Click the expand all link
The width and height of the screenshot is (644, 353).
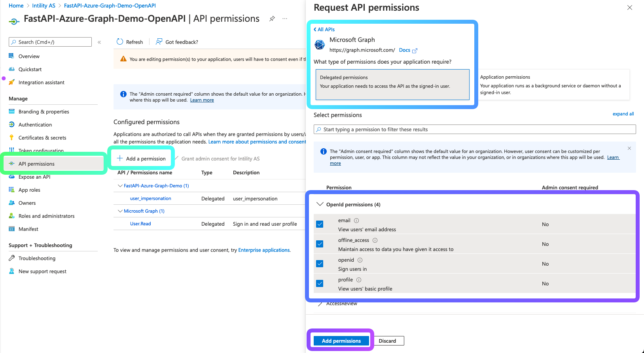623,114
